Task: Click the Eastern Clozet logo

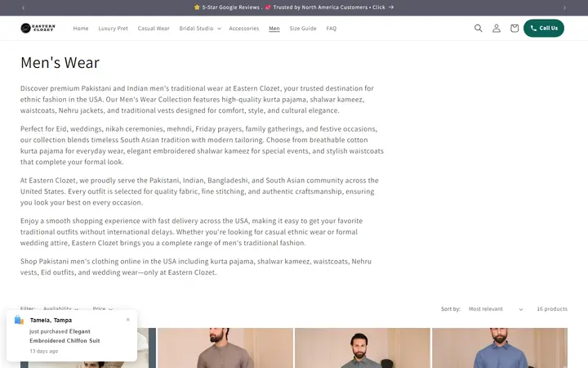Action: click(38, 28)
